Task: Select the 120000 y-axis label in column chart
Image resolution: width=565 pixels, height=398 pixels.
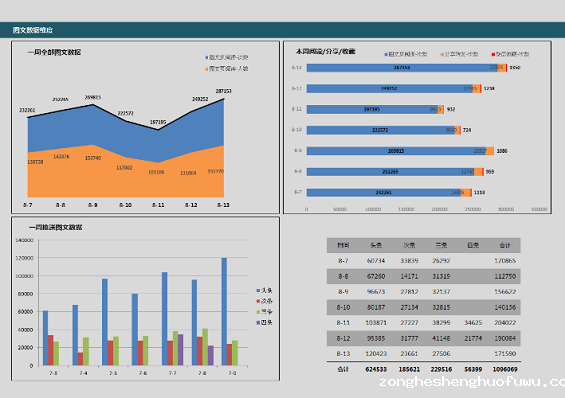Action: 25,258
